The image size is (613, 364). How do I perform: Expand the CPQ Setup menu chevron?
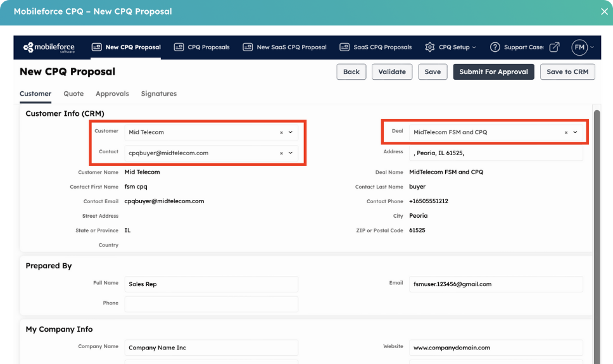click(474, 47)
